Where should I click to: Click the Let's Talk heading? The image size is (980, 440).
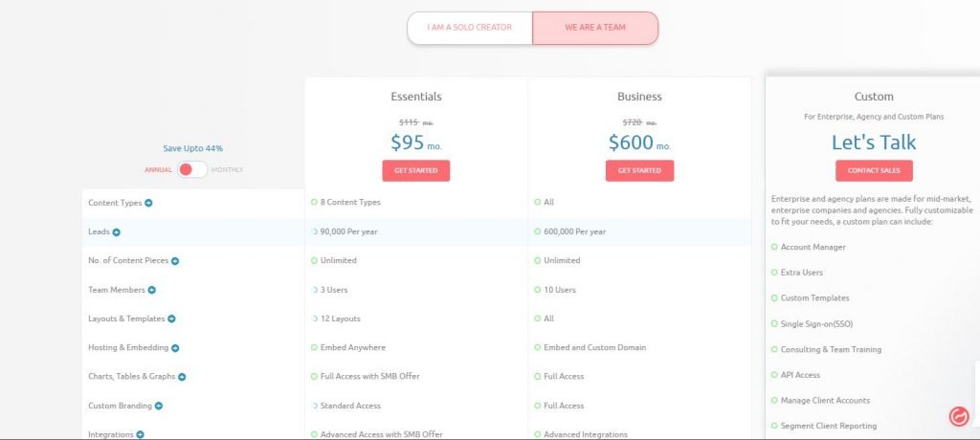[x=874, y=143]
